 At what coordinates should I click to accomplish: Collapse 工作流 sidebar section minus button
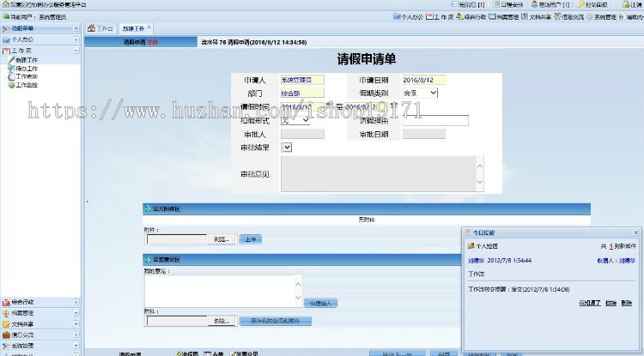click(x=76, y=51)
